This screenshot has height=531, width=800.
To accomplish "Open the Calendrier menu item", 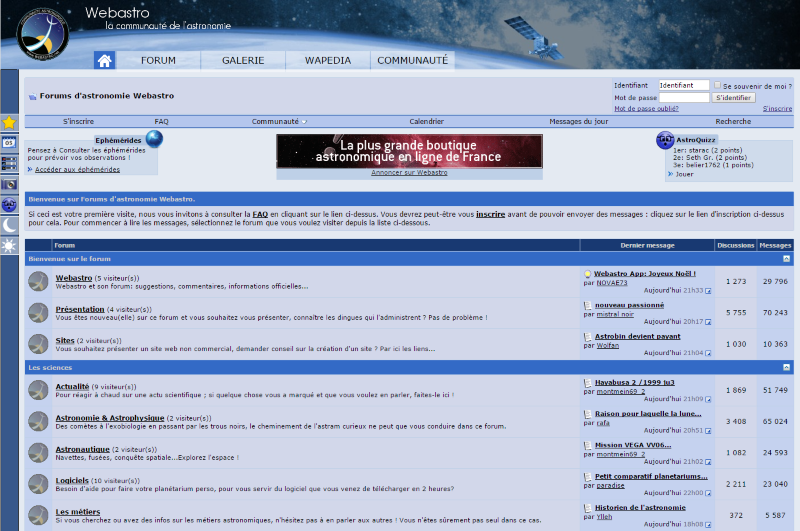I will pyautogui.click(x=427, y=121).
